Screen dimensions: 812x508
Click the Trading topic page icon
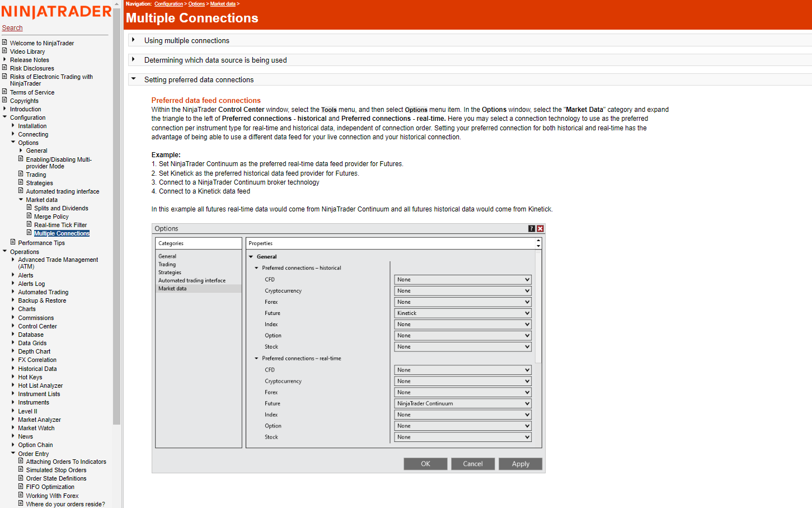21,174
